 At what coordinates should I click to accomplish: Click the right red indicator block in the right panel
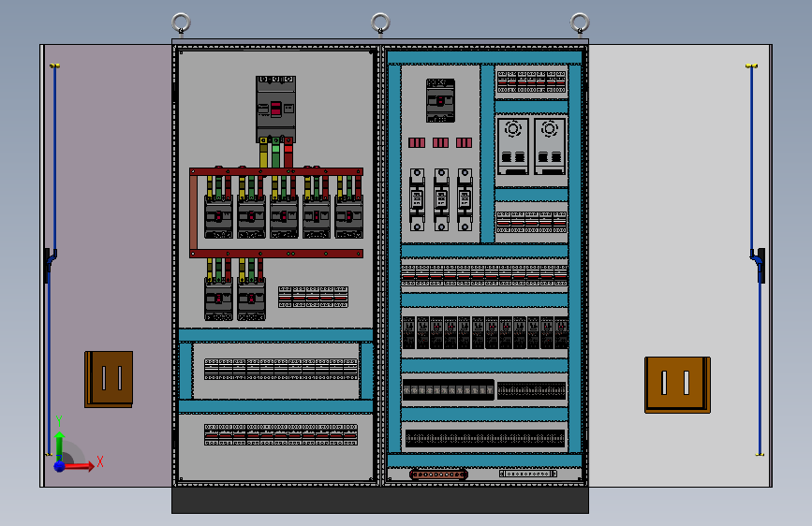464,143
